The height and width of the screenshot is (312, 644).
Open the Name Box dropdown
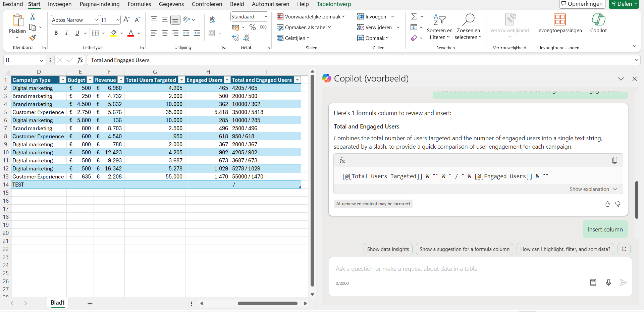[x=41, y=60]
